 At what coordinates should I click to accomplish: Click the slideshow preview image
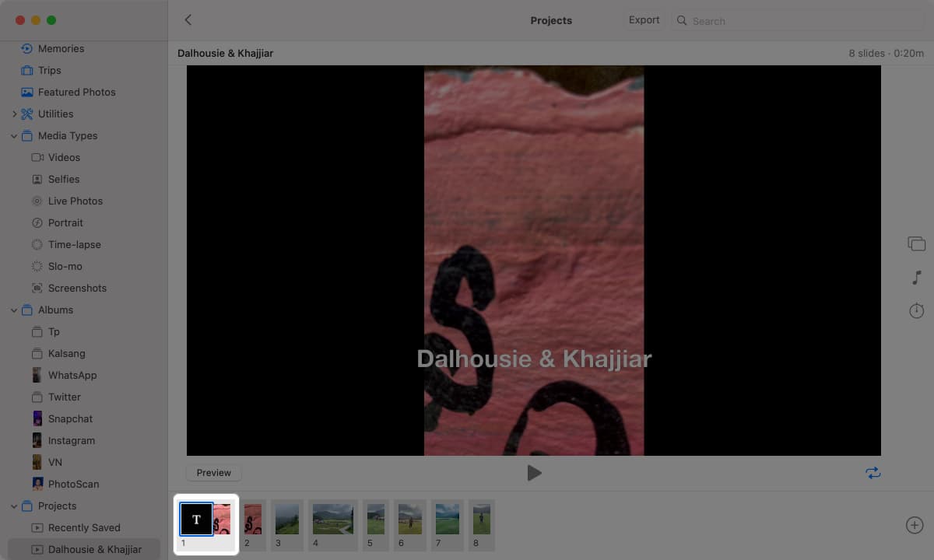point(534,261)
